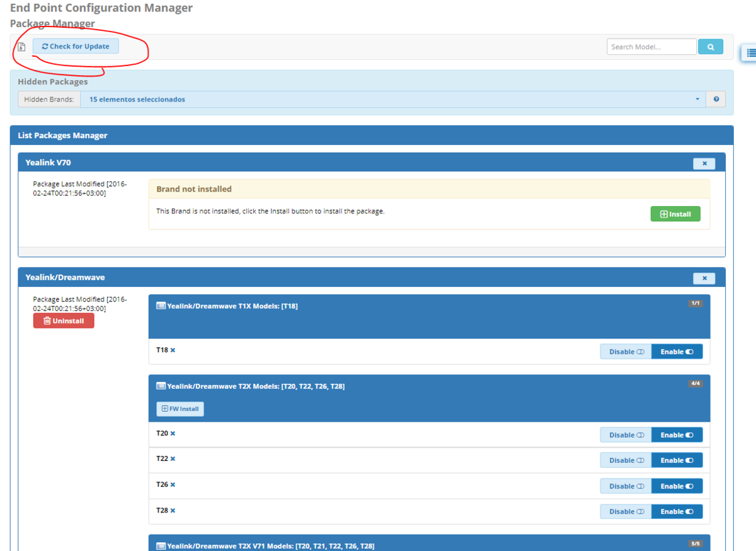The height and width of the screenshot is (551, 756).
Task: Disable model T26
Action: coord(626,486)
